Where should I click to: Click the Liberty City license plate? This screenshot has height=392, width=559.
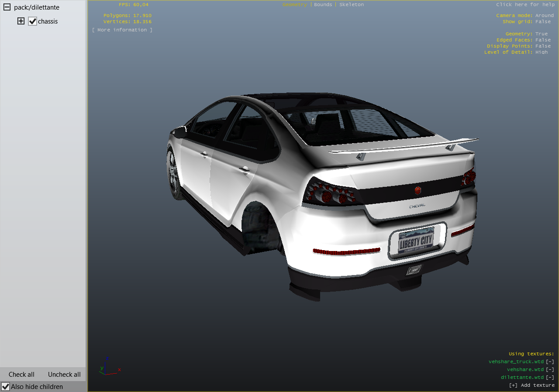pos(416,240)
